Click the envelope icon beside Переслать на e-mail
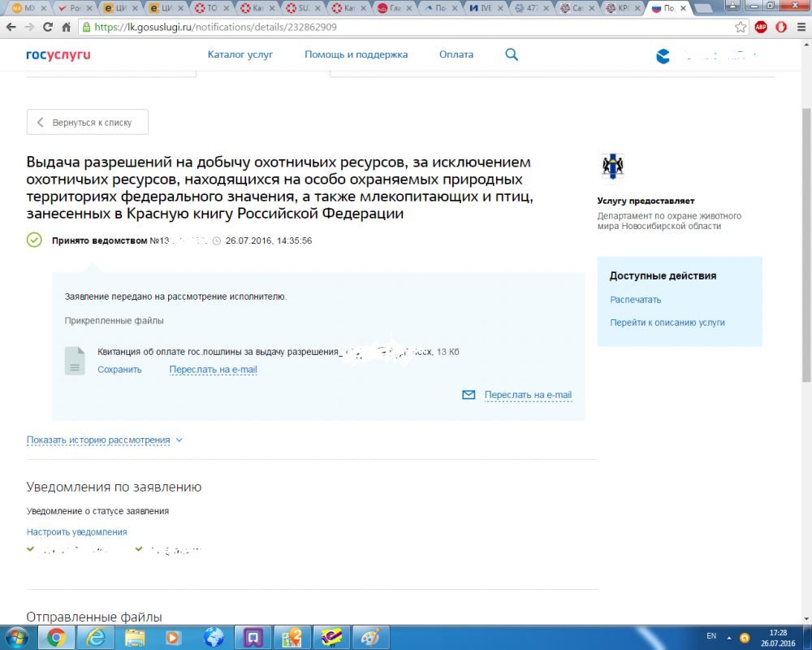 469,395
